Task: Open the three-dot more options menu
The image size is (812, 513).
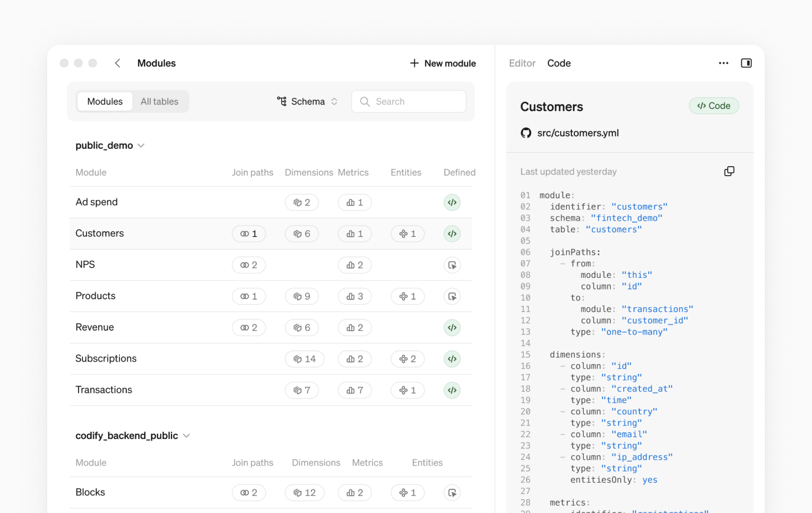Action: (723, 63)
